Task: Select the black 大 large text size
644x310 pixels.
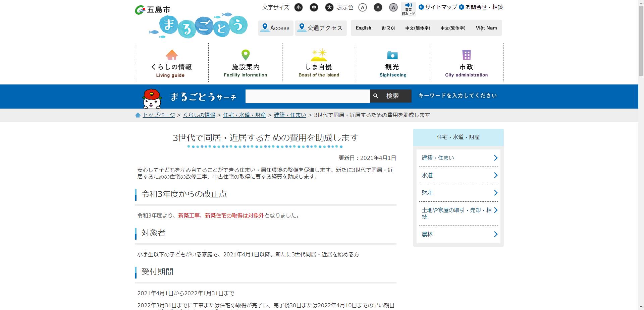Action: tap(329, 7)
